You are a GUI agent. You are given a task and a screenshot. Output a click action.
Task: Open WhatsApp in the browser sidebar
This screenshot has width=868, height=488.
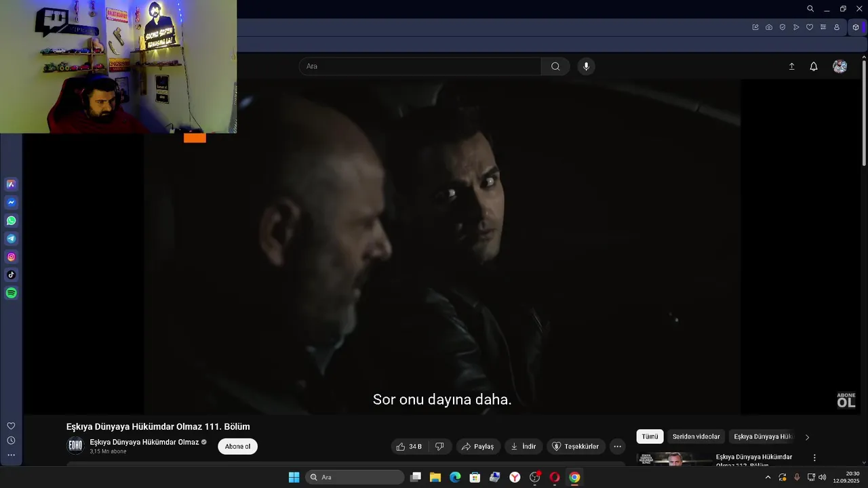click(12, 221)
